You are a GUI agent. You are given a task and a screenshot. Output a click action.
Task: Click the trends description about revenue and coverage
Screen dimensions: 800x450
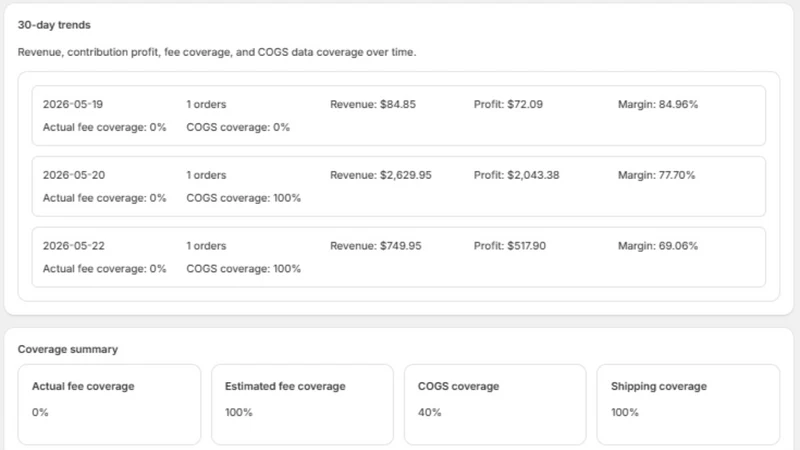point(217,52)
